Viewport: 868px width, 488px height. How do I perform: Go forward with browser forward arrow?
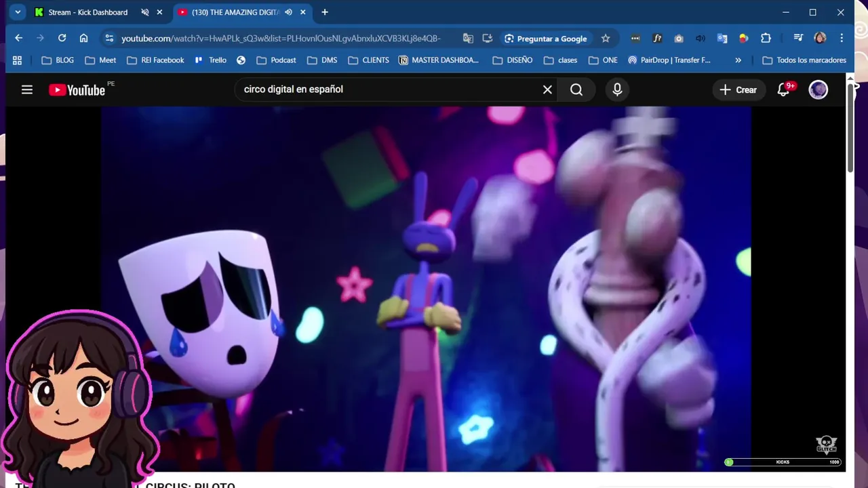[x=40, y=39]
